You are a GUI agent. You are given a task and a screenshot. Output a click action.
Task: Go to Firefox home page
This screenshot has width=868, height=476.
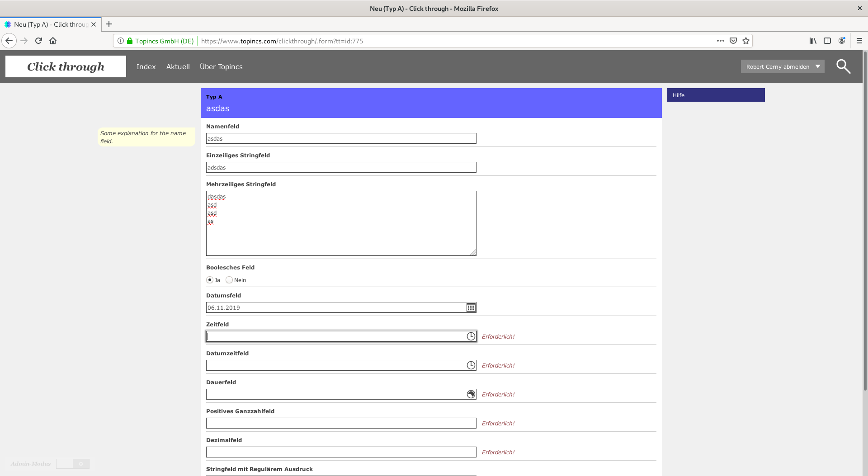(53, 41)
